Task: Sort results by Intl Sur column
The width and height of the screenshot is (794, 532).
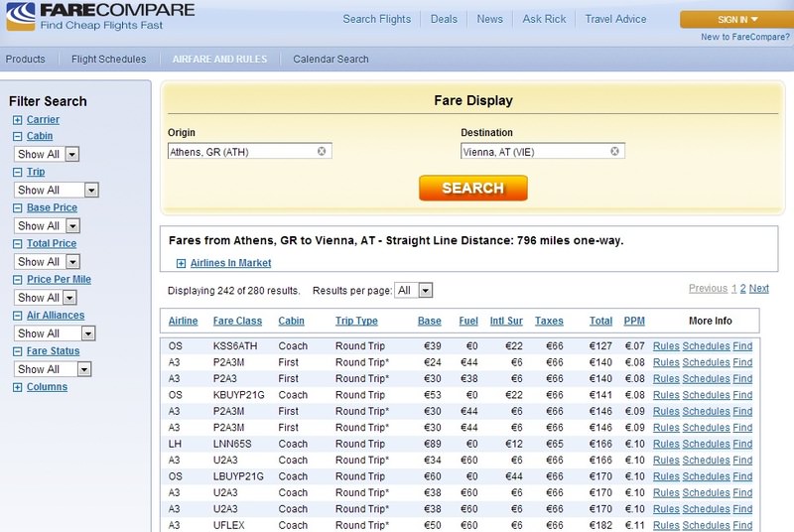Action: (506, 321)
